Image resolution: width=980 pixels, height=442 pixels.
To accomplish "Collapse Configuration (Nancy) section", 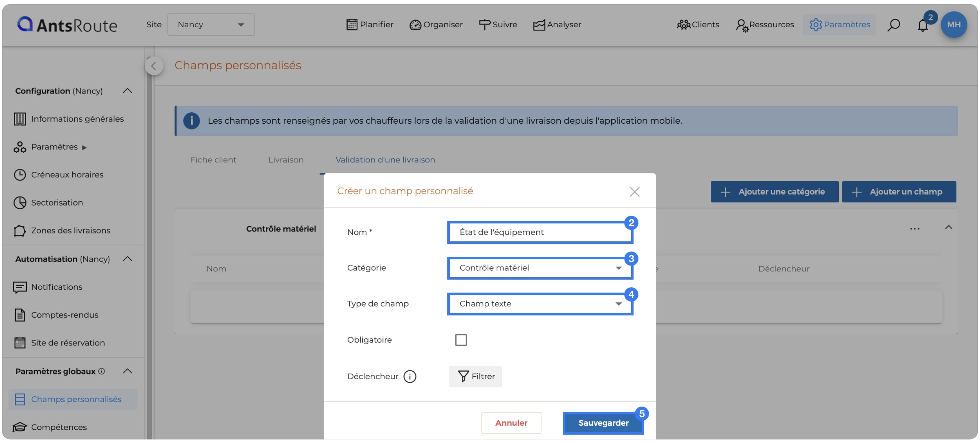I will click(128, 91).
